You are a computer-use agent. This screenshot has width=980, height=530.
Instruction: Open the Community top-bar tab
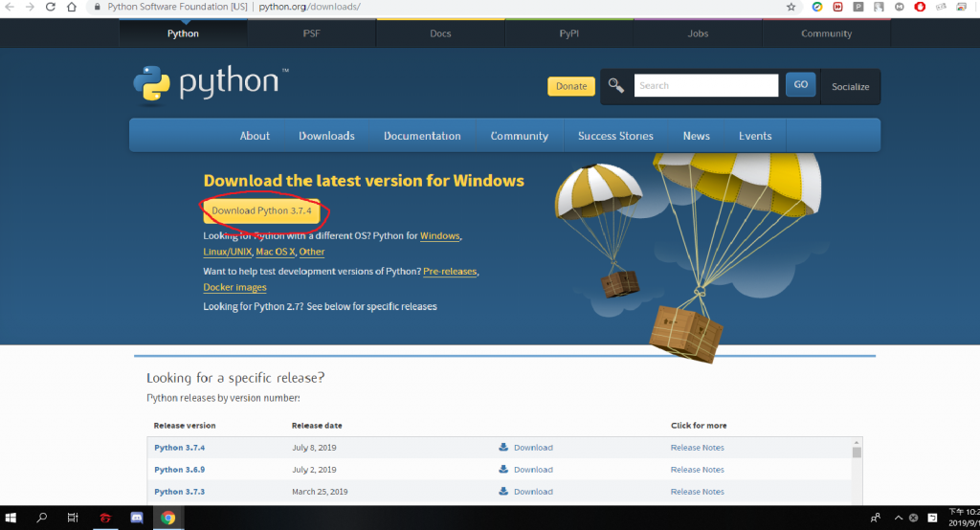826,33
